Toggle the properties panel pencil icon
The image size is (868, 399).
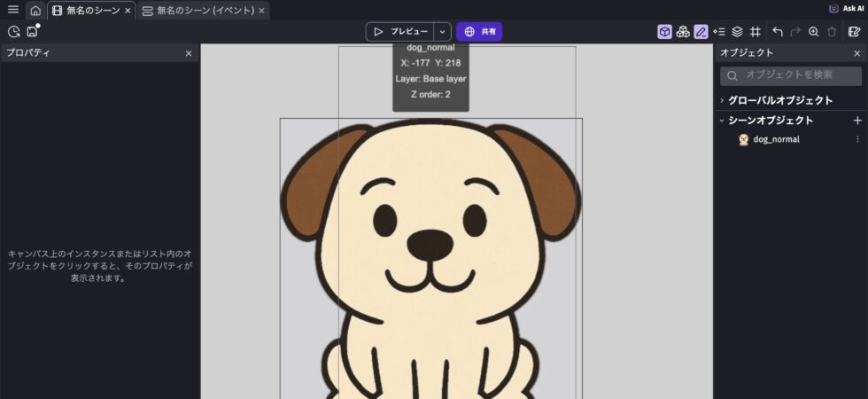701,32
